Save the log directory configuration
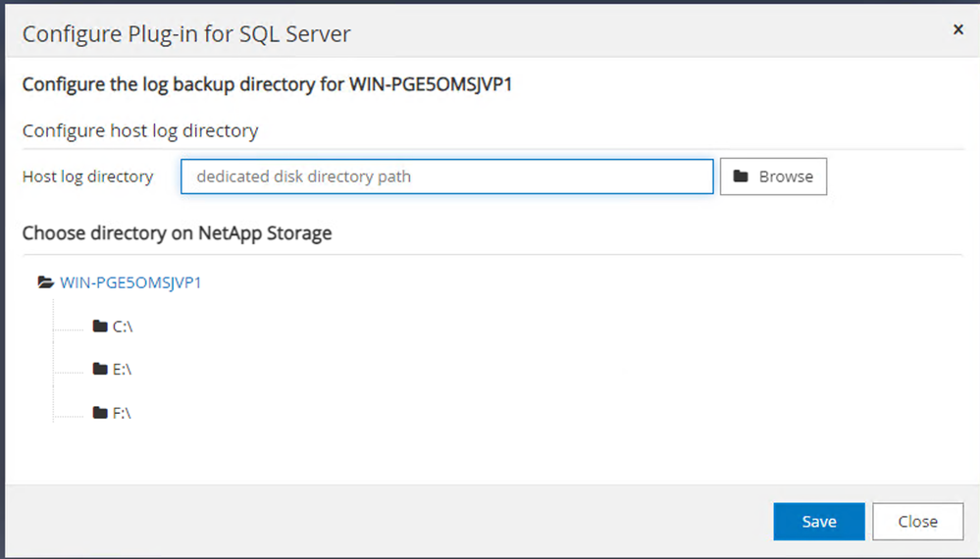980x559 pixels. tap(818, 522)
